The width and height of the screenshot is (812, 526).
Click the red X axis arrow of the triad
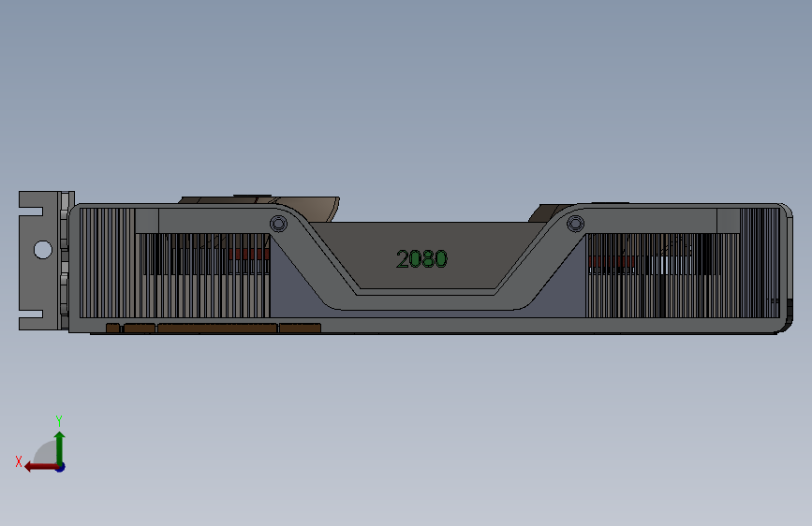point(40,467)
